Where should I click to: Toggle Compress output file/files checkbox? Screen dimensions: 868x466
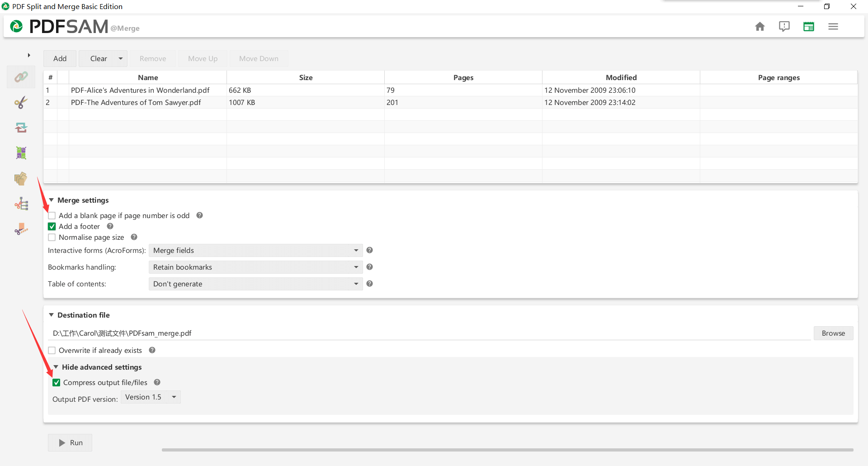(57, 383)
